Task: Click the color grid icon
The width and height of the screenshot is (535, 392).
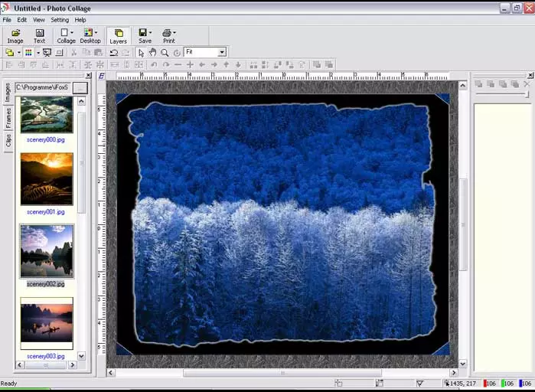Action: tap(28, 53)
